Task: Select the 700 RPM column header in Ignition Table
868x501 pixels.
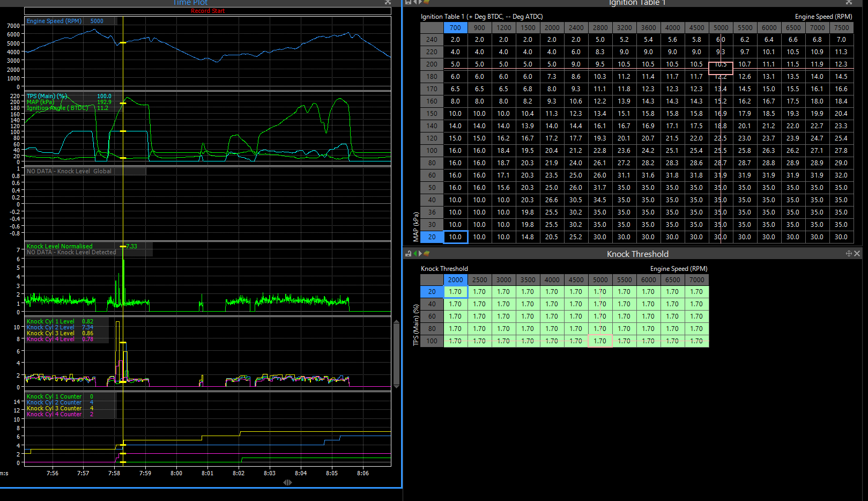Action: 455,28
